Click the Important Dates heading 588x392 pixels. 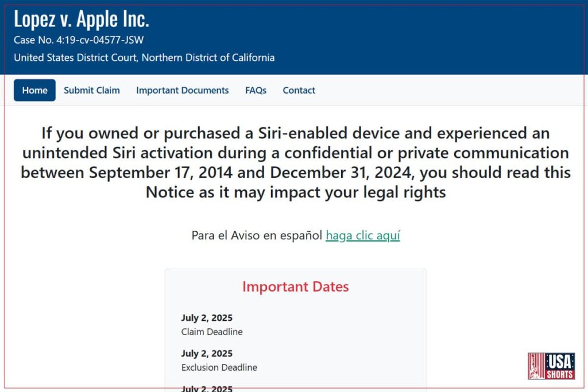tap(296, 287)
